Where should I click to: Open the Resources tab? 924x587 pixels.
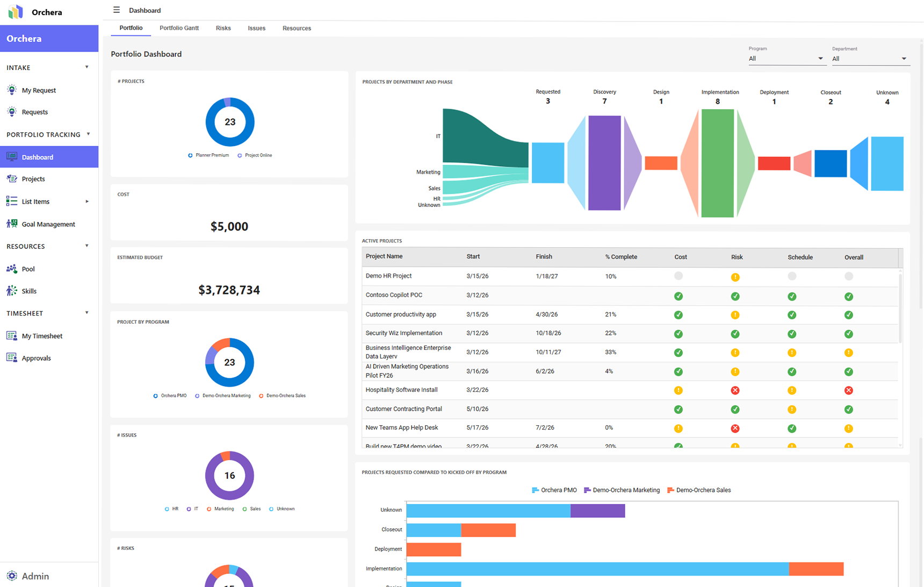click(297, 28)
